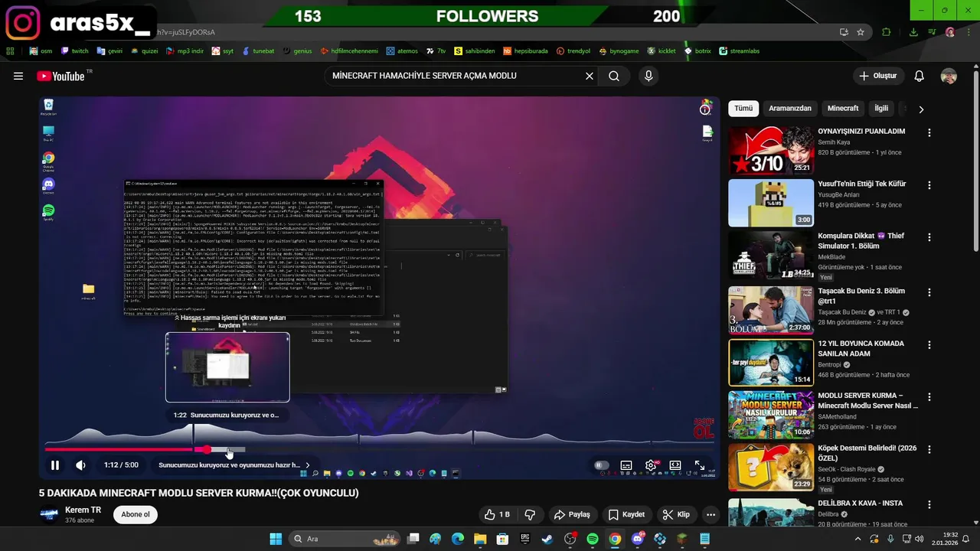Select the Minecraft filter chip
Viewport: 980px width, 551px height.
843,109
